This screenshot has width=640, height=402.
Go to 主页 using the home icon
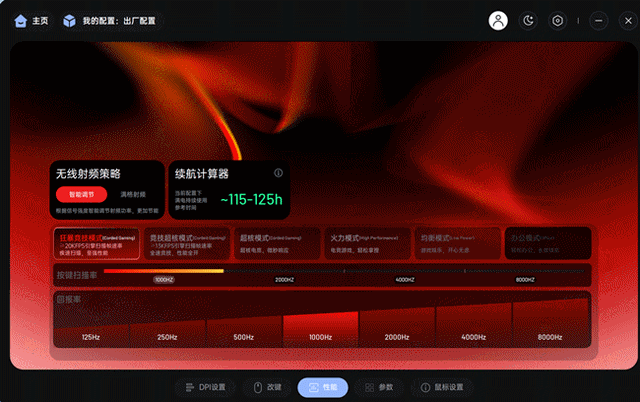point(20,20)
